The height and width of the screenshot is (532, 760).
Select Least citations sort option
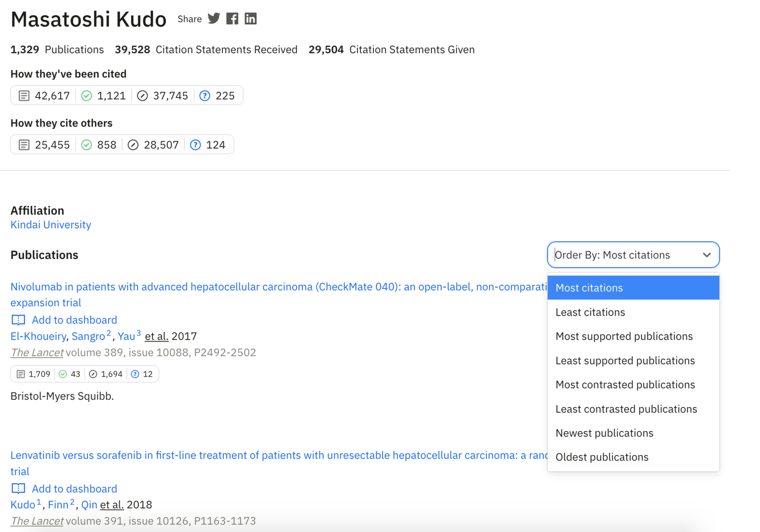click(590, 312)
